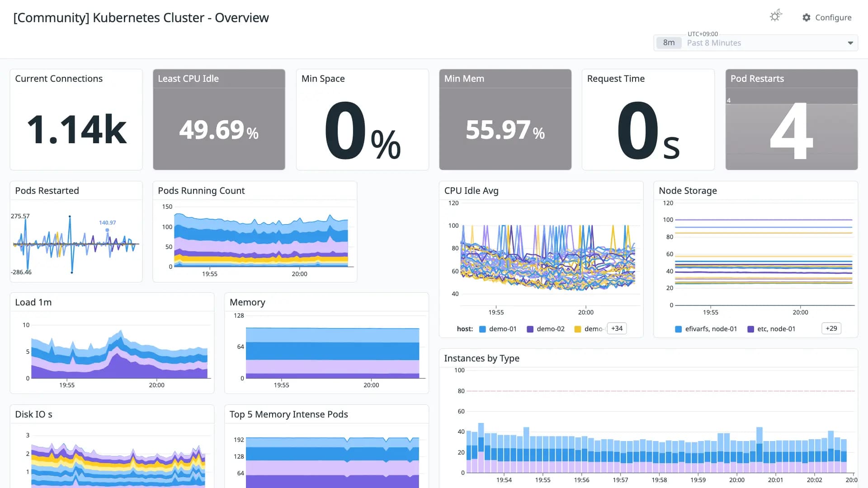868x488 pixels.
Task: Click the demo-01 blue legend swatch
Action: coord(482,329)
